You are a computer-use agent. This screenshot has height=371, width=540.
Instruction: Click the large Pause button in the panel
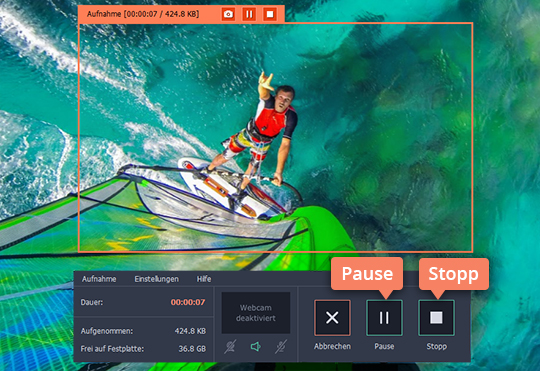[x=384, y=318]
